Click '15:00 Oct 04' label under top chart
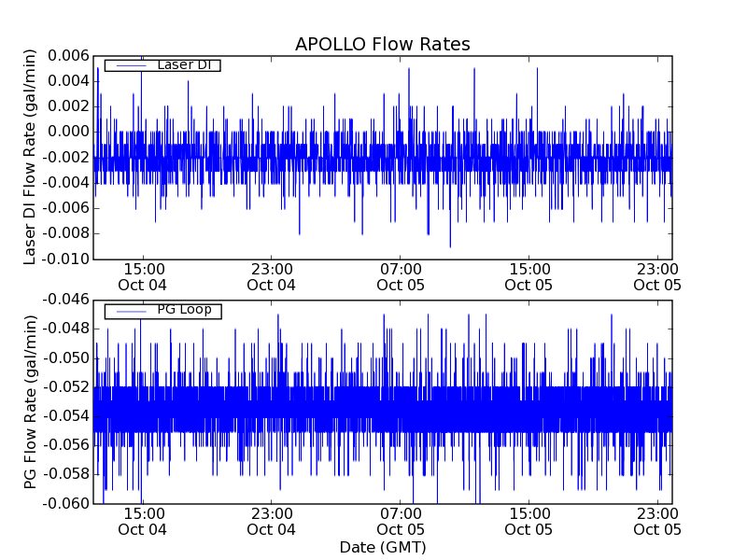Screen dimensions: 747x560 143,277
